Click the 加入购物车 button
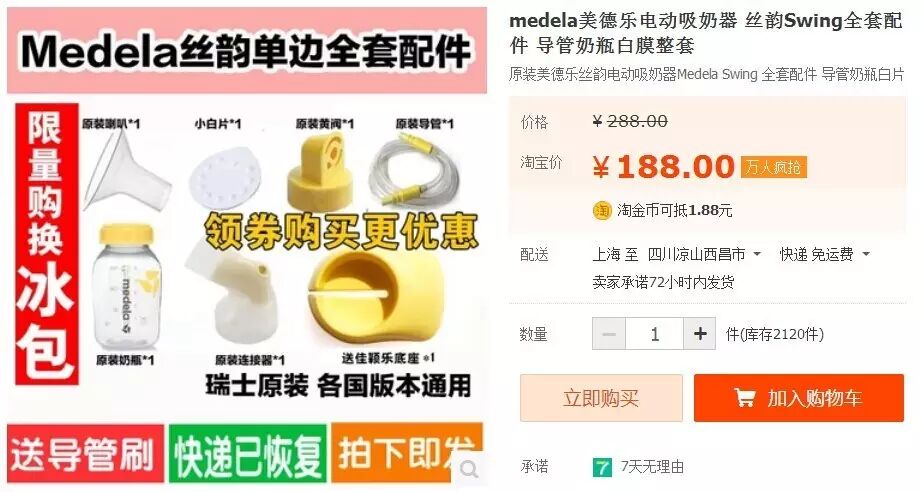The width and height of the screenshot is (920, 492). pyautogui.click(x=799, y=398)
